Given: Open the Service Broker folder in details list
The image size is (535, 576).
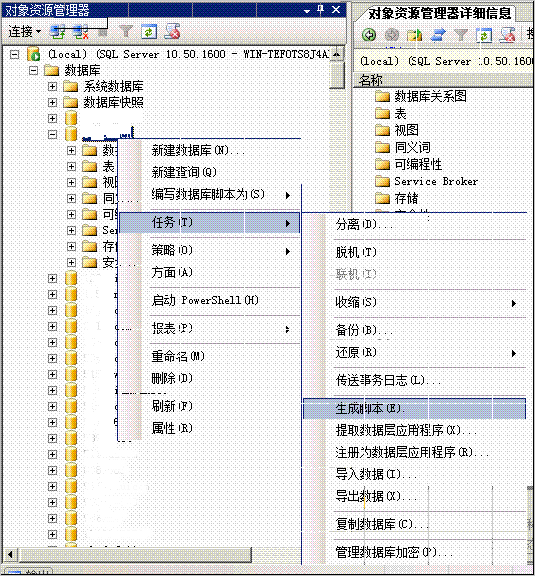Looking at the screenshot, I should click(x=426, y=181).
